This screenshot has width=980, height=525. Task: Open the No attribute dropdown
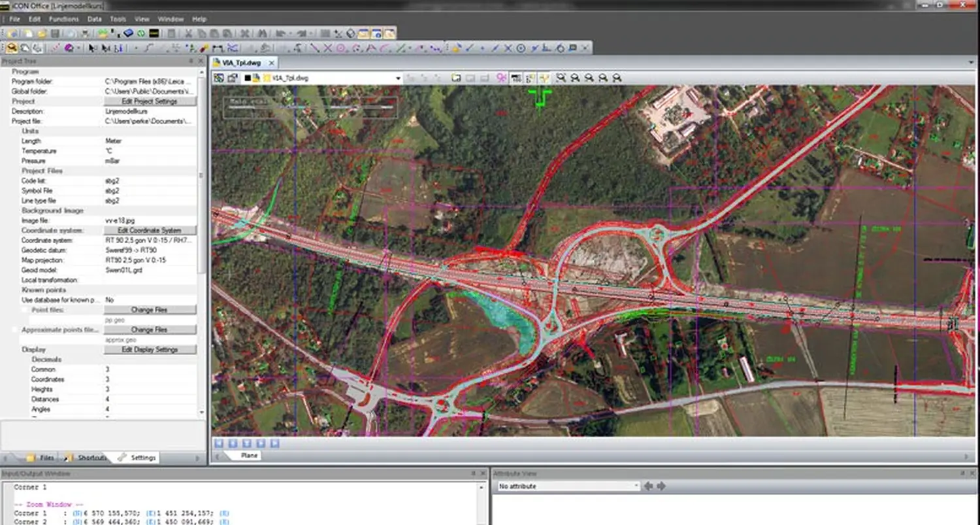(x=636, y=486)
